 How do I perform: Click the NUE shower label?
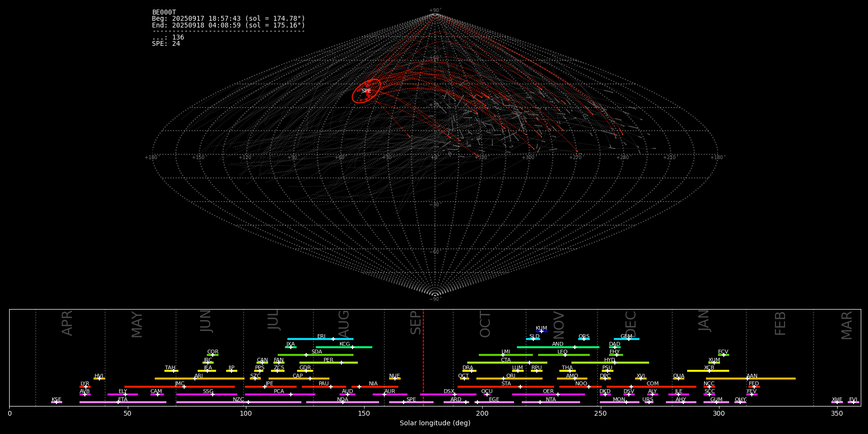394,376
